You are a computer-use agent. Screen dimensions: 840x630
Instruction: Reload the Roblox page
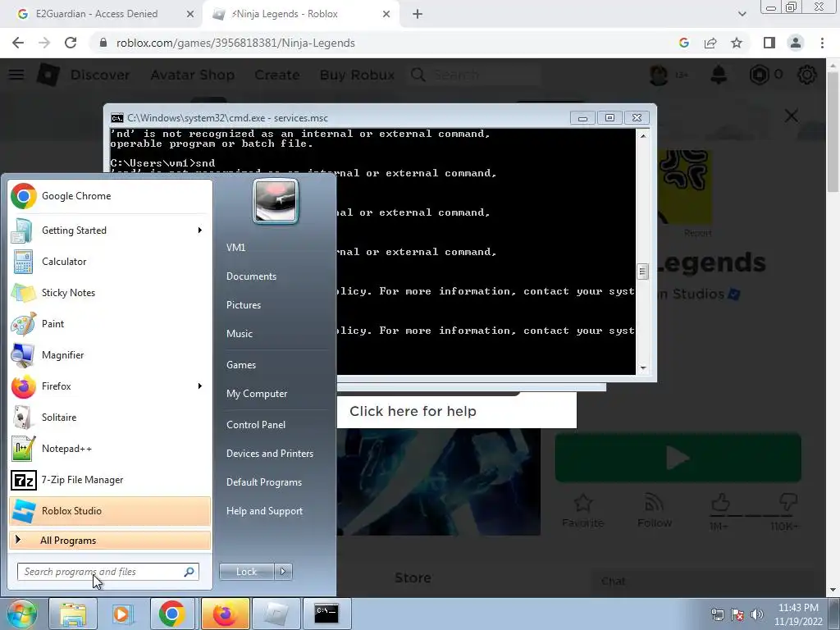click(x=71, y=43)
